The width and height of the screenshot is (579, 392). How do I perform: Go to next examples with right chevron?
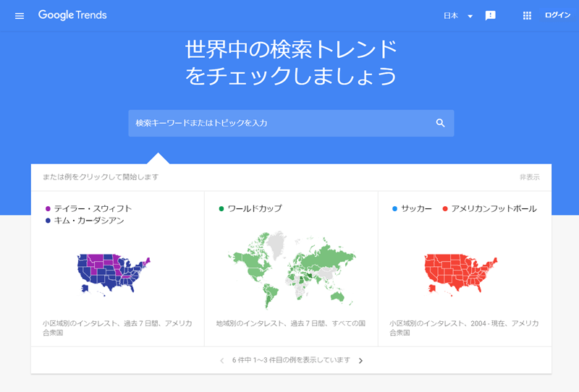pyautogui.click(x=361, y=360)
